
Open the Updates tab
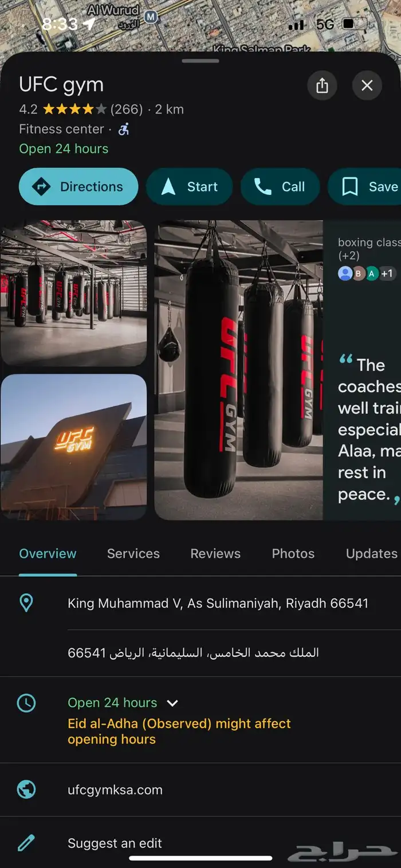[372, 553]
